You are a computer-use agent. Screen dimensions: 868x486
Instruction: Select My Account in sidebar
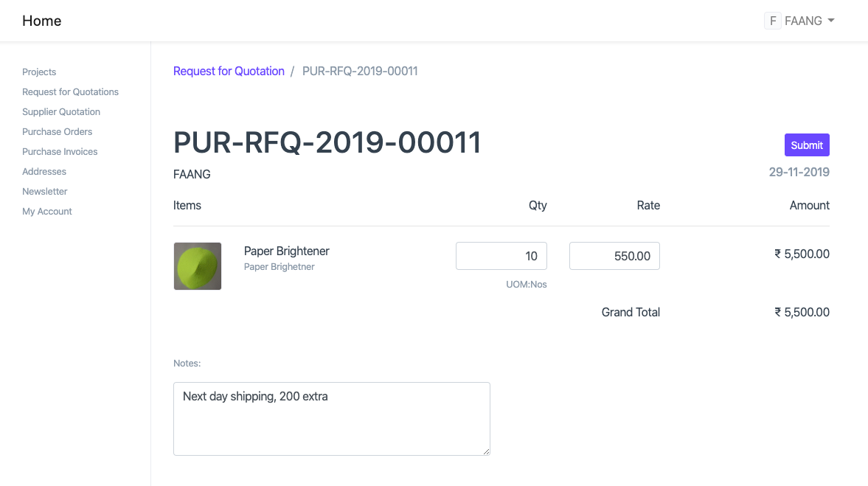point(47,211)
